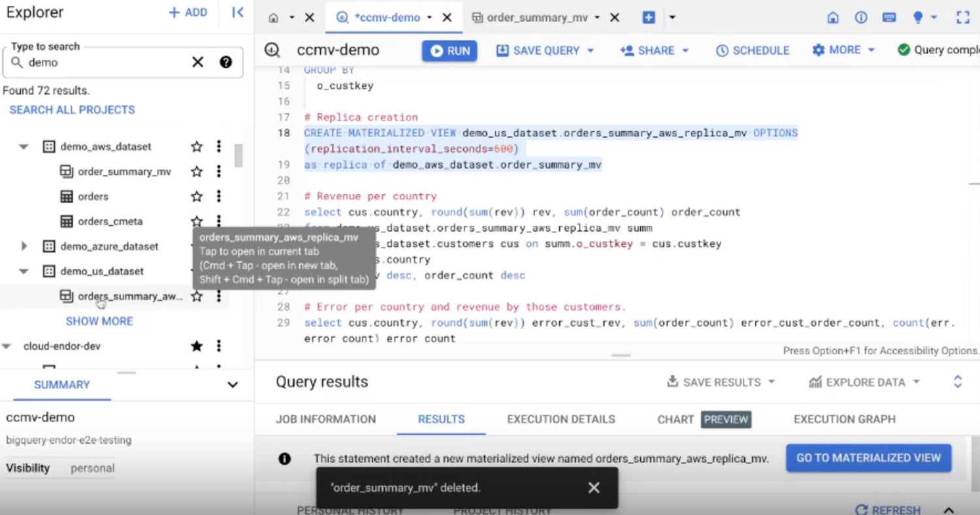Open the home tab dropdown arrow

point(291,18)
